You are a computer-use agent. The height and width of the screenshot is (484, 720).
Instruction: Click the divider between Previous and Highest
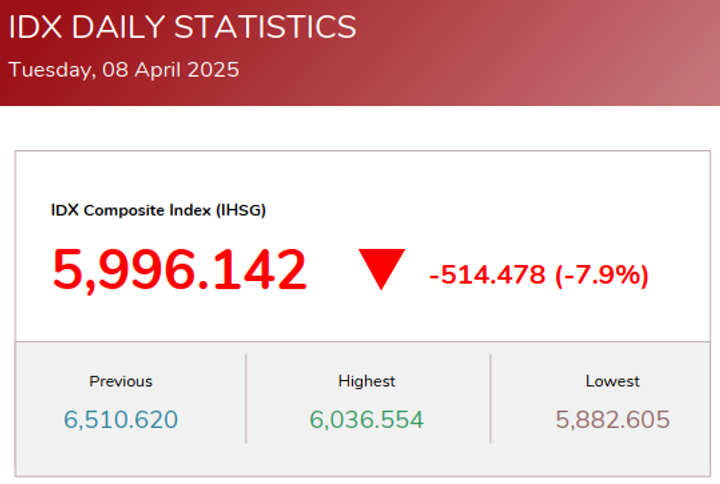pyautogui.click(x=246, y=398)
